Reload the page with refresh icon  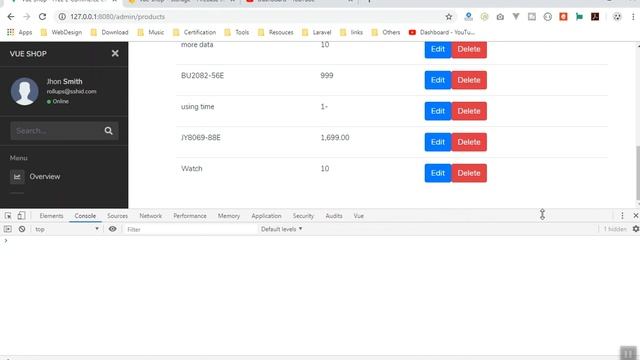pyautogui.click(x=42, y=17)
